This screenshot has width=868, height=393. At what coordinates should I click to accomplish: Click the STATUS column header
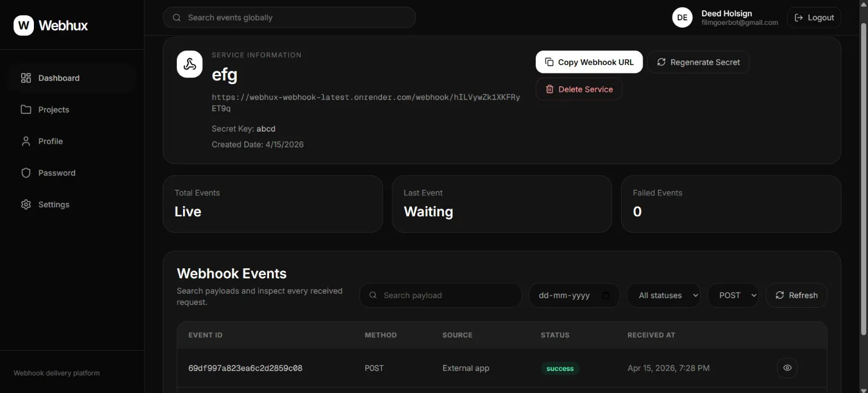555,335
